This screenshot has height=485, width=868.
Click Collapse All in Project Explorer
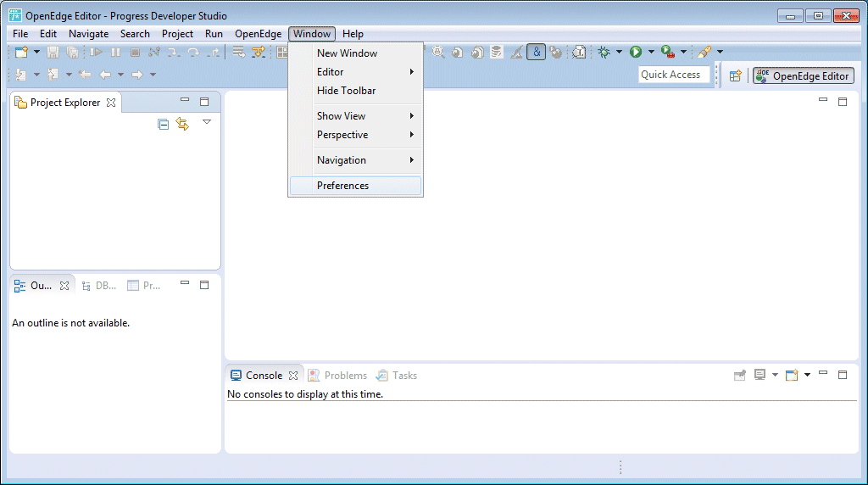163,124
